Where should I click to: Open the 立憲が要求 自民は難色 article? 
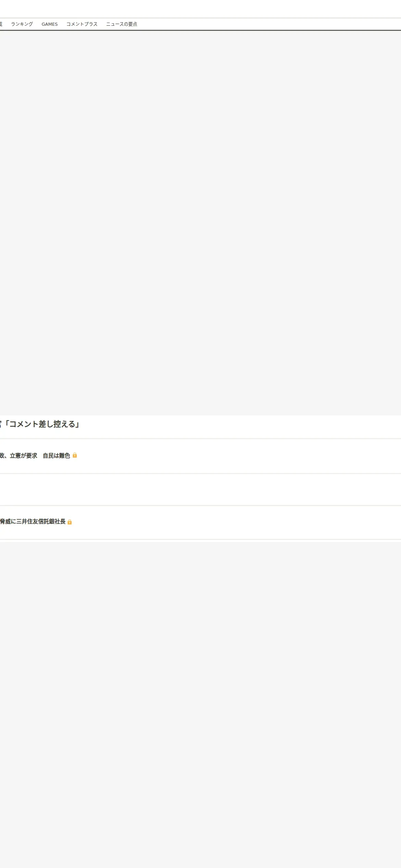pos(35,456)
